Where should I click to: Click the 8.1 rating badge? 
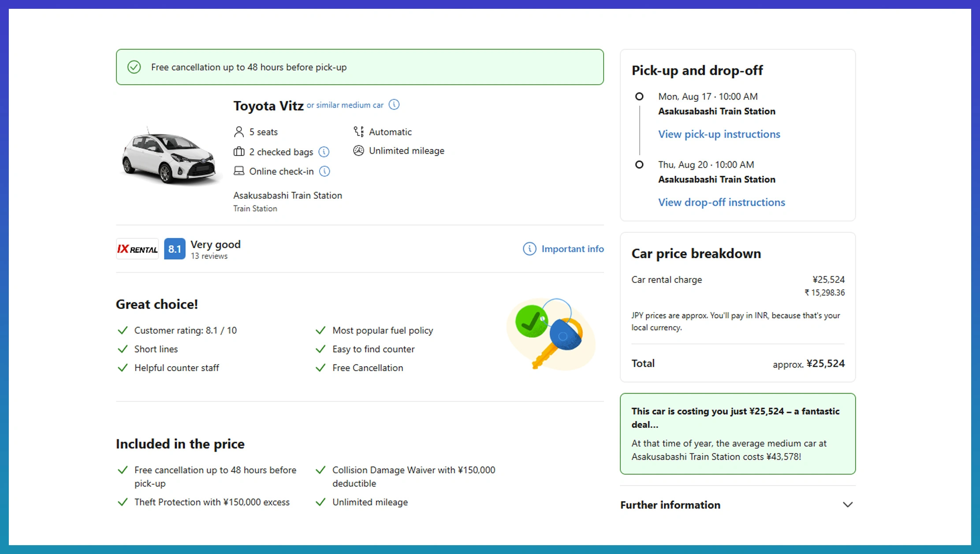(175, 249)
